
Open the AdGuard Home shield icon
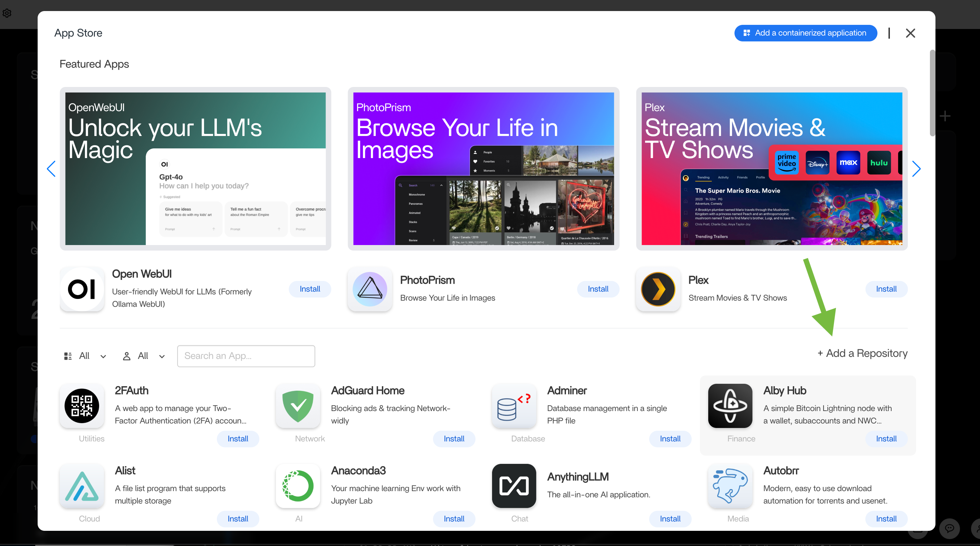tap(298, 406)
